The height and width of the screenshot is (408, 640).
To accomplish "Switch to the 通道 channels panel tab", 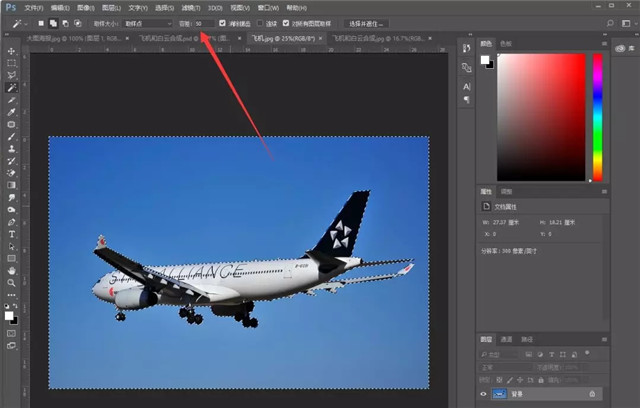I will click(x=507, y=338).
